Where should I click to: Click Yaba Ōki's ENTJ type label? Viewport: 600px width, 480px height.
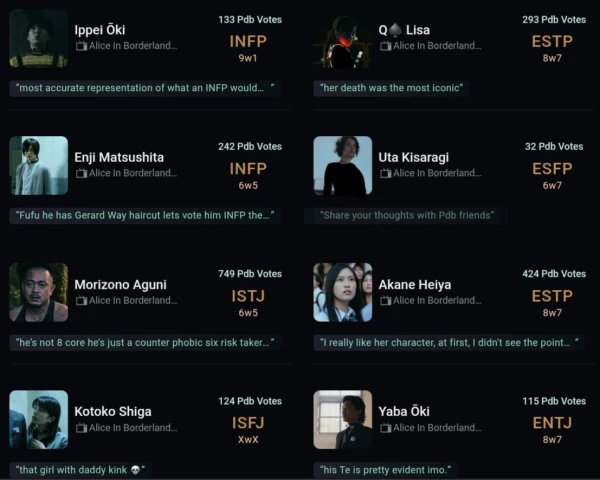pos(552,422)
